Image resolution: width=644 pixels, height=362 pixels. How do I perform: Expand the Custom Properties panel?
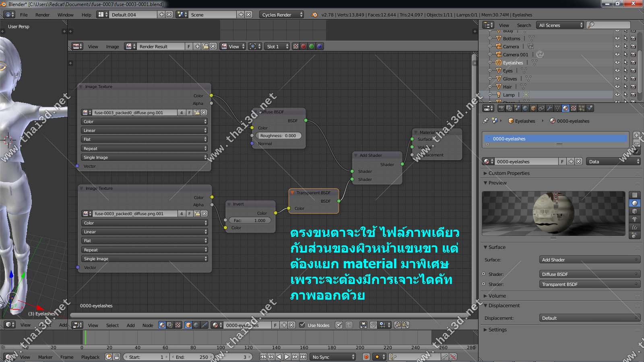pos(509,173)
